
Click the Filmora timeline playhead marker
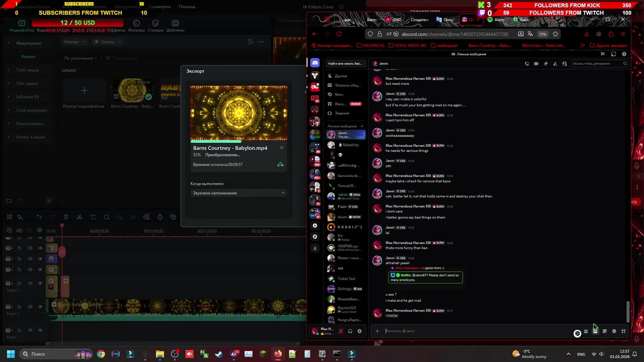[x=62, y=226]
